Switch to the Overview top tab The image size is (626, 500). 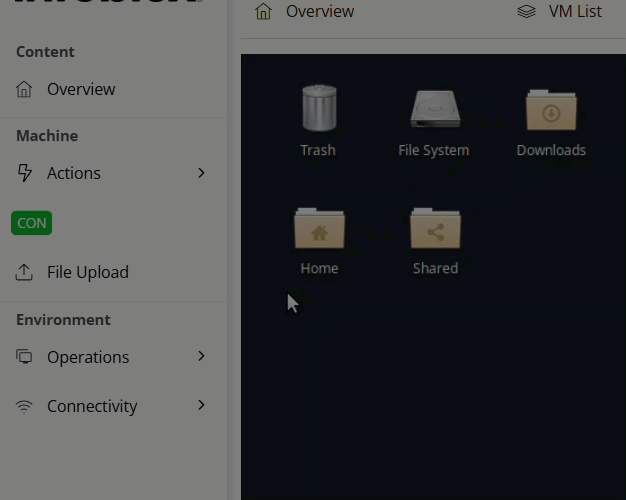[304, 12]
